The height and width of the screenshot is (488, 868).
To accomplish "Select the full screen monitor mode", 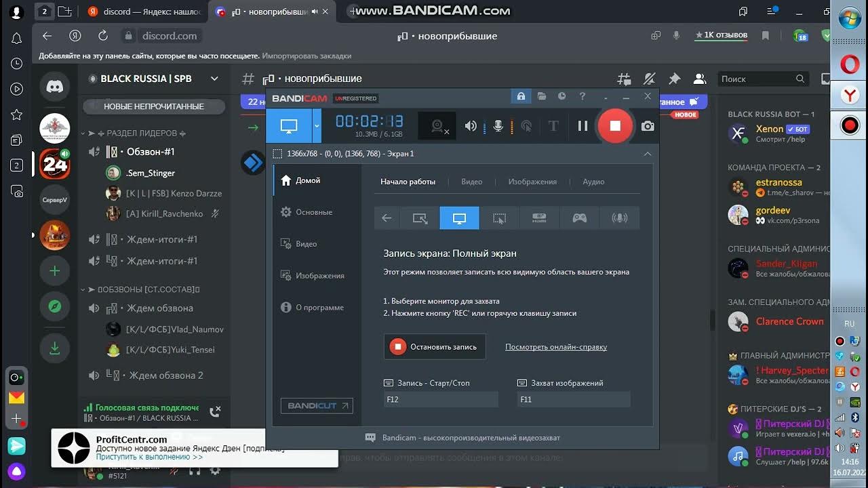I will [459, 218].
